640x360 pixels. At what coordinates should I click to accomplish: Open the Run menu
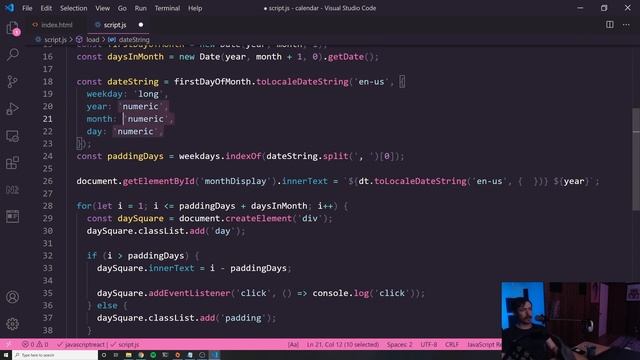[140, 8]
